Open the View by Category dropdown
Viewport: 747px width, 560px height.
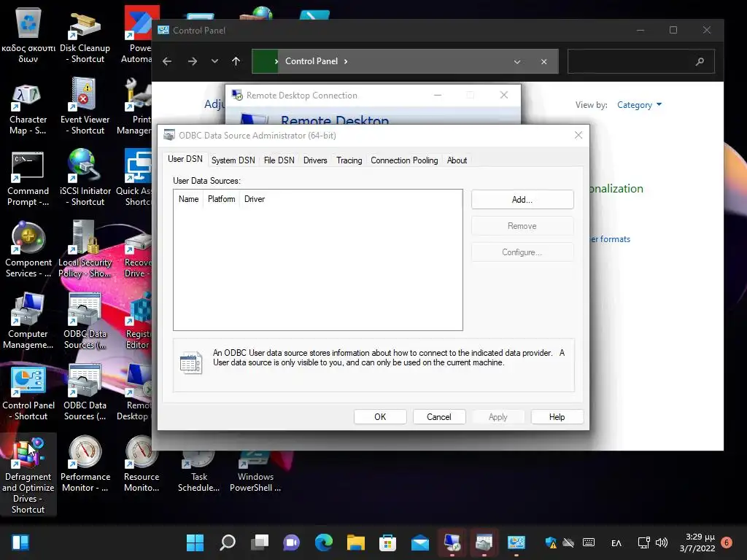pyautogui.click(x=639, y=105)
